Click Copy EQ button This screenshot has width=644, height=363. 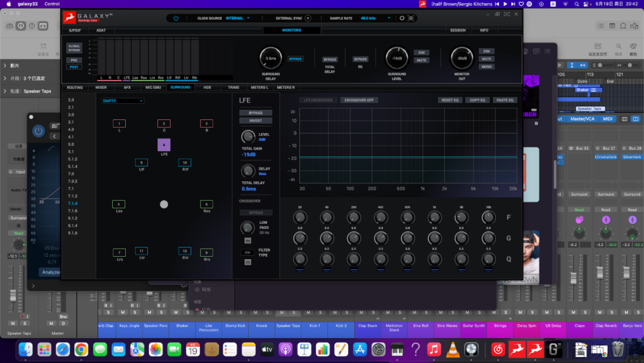click(x=478, y=100)
